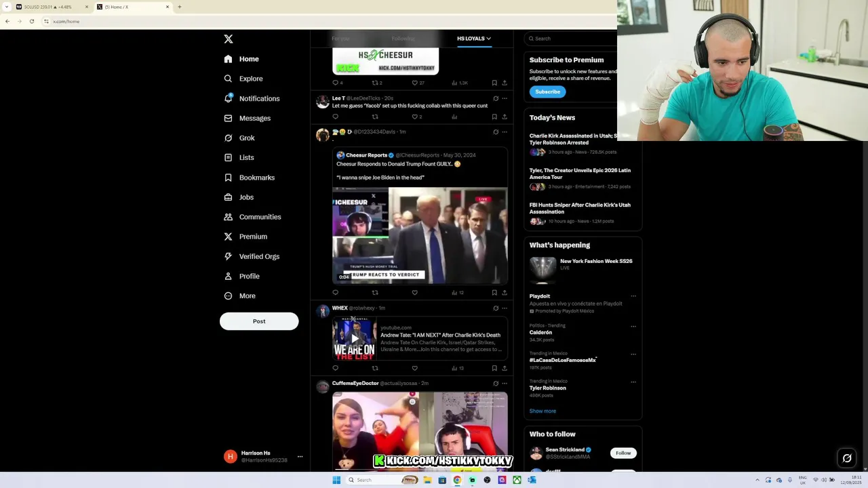
Task: Bookmark the D1233434Davis post
Action: [x=494, y=293]
